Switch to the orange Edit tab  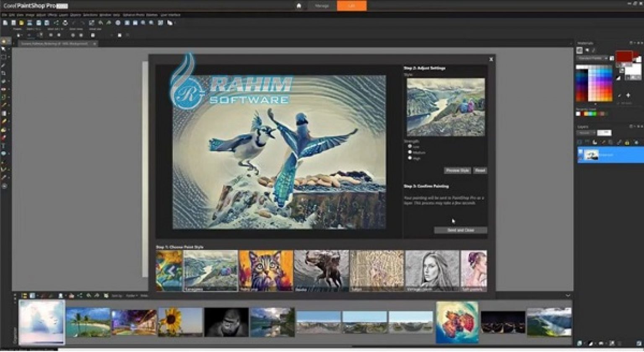352,5
